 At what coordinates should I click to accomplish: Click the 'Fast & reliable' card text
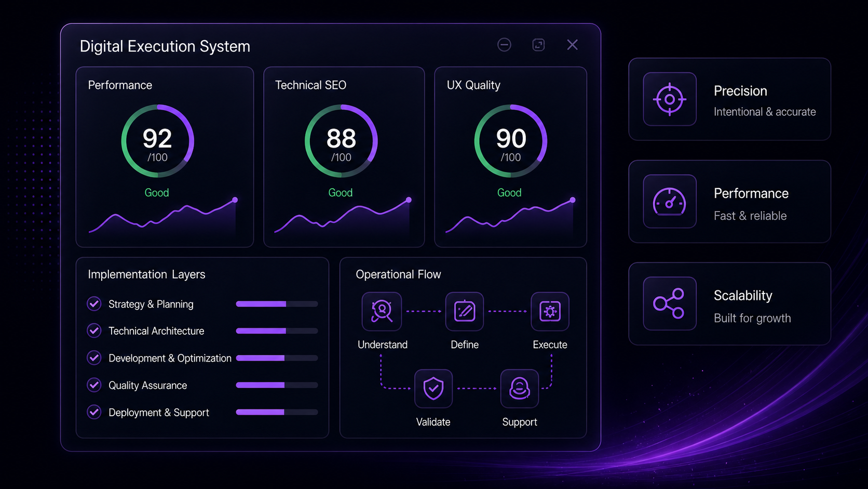point(750,216)
